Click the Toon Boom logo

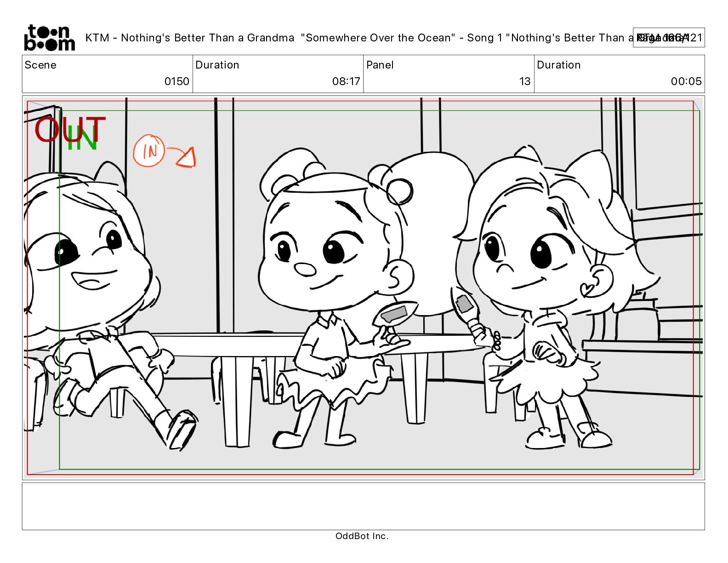[x=49, y=38]
